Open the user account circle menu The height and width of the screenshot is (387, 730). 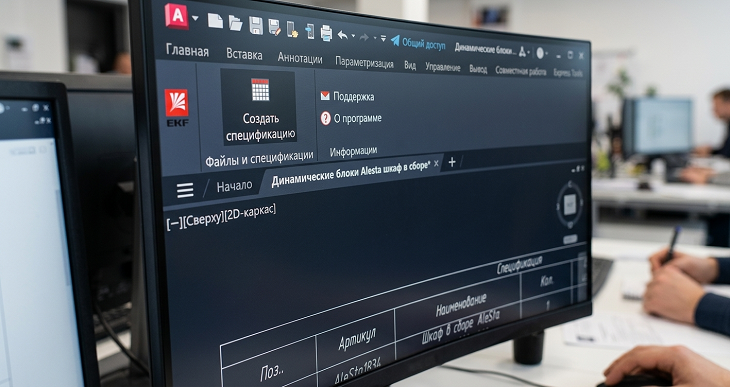tap(540, 54)
